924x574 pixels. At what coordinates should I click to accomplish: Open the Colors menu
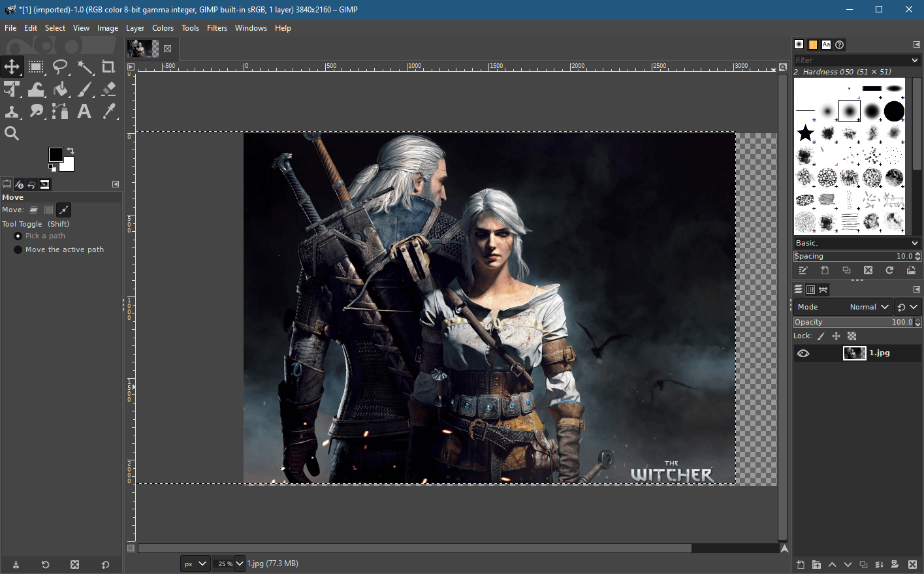pyautogui.click(x=163, y=28)
